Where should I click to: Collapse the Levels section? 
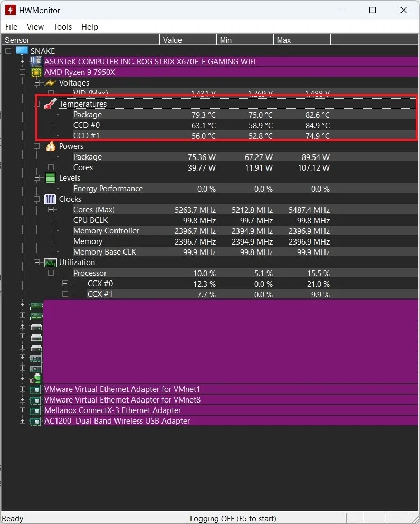coord(37,178)
